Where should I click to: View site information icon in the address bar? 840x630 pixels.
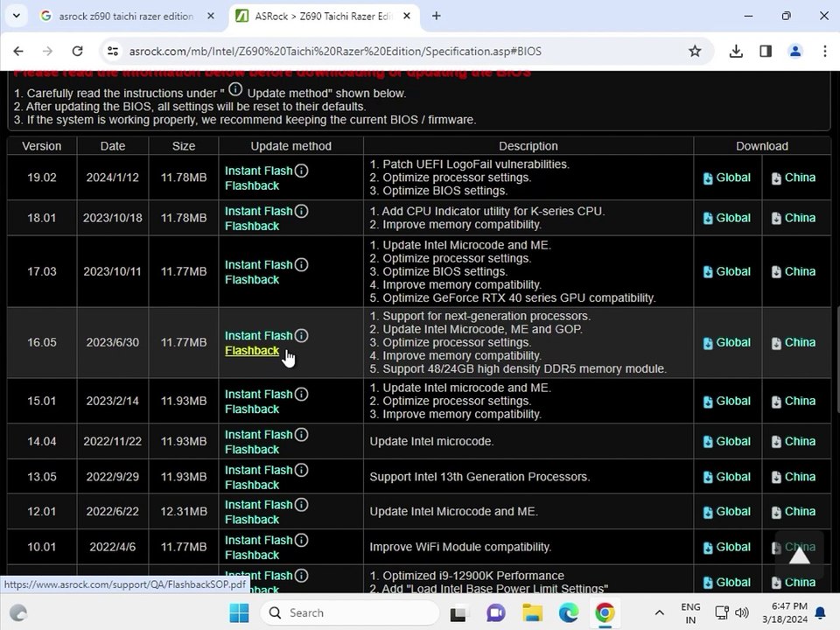coord(113,51)
